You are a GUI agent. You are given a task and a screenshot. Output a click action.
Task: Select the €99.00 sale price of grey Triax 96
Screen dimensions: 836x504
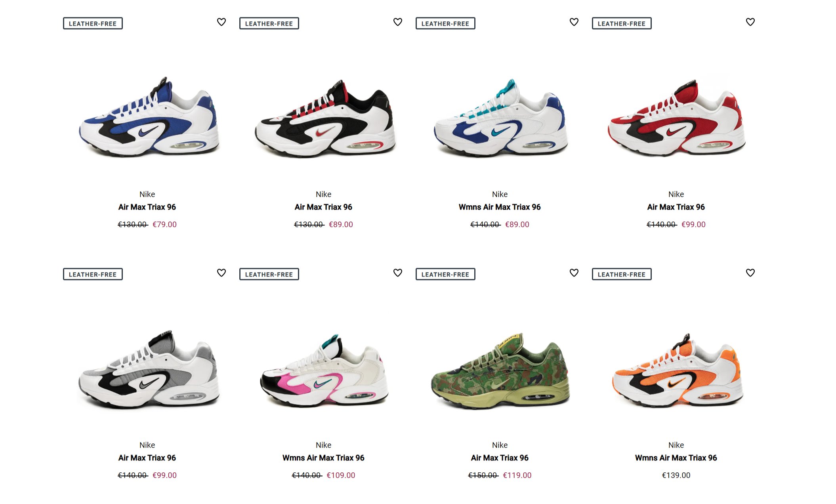[x=164, y=475]
